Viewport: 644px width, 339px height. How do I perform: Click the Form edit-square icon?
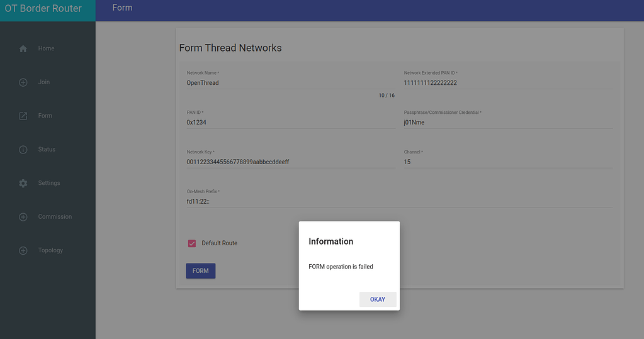(x=23, y=116)
